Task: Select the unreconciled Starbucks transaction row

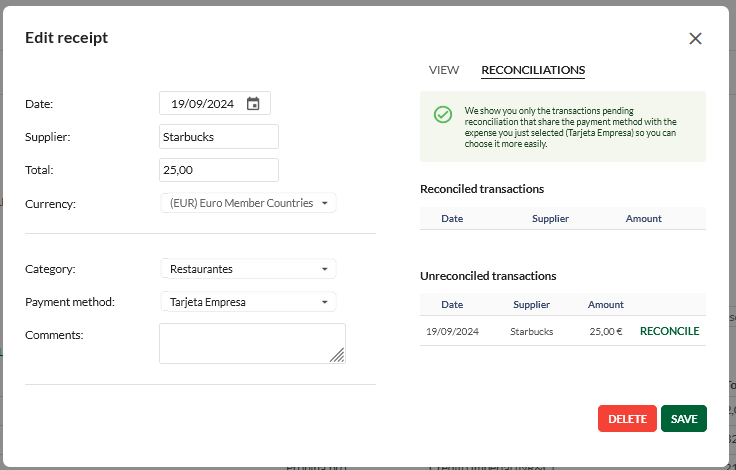Action: (x=530, y=331)
